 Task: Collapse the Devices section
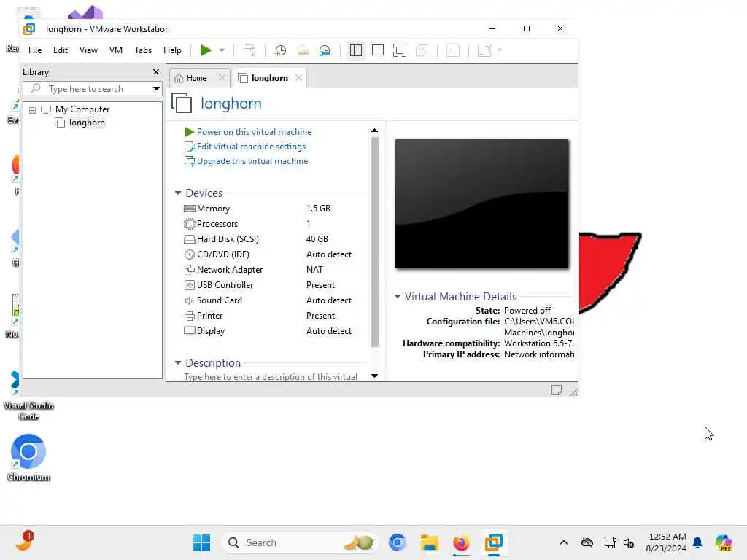pos(178,192)
